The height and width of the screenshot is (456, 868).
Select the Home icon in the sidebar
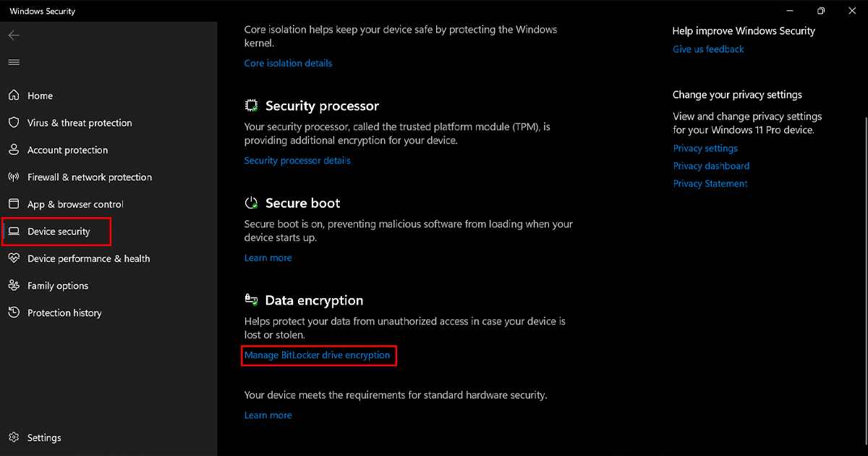coord(14,95)
